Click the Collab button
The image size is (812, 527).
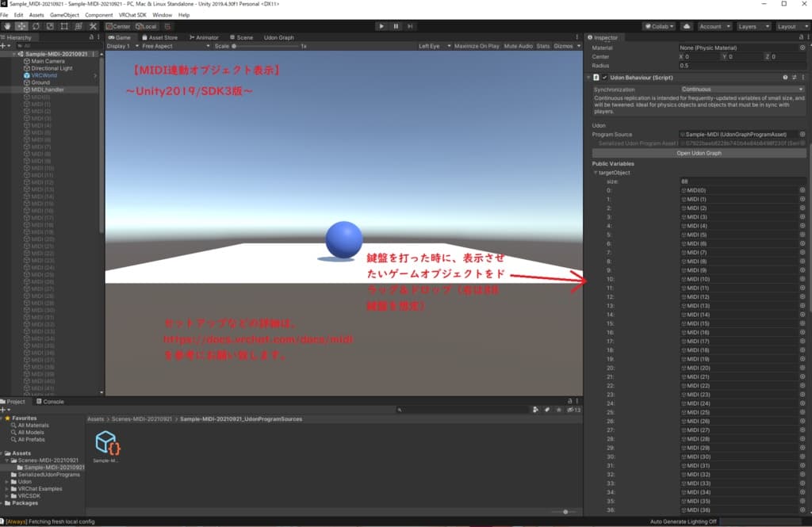pos(659,26)
